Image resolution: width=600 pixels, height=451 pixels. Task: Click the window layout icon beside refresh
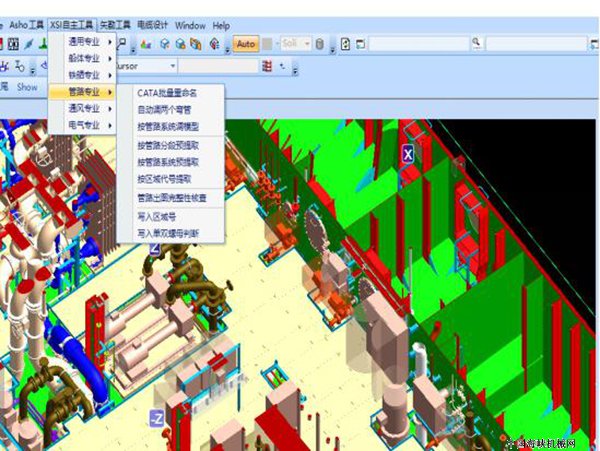click(359, 44)
